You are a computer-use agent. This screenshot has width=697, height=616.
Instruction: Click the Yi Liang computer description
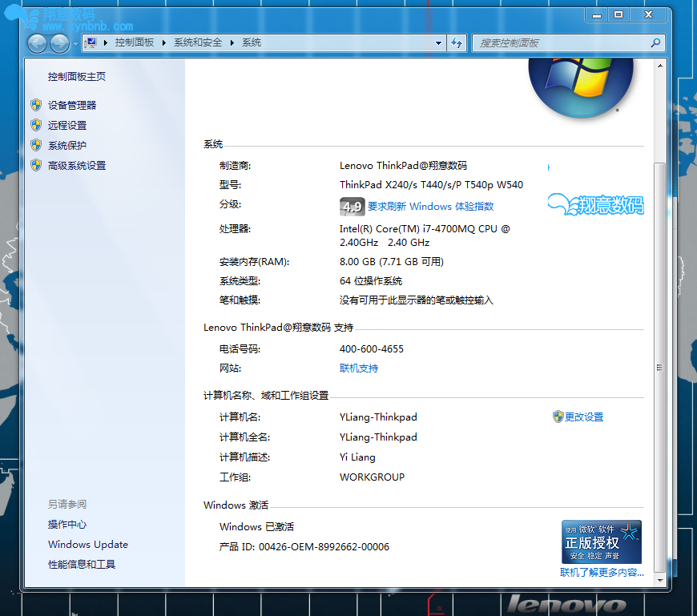(x=357, y=457)
